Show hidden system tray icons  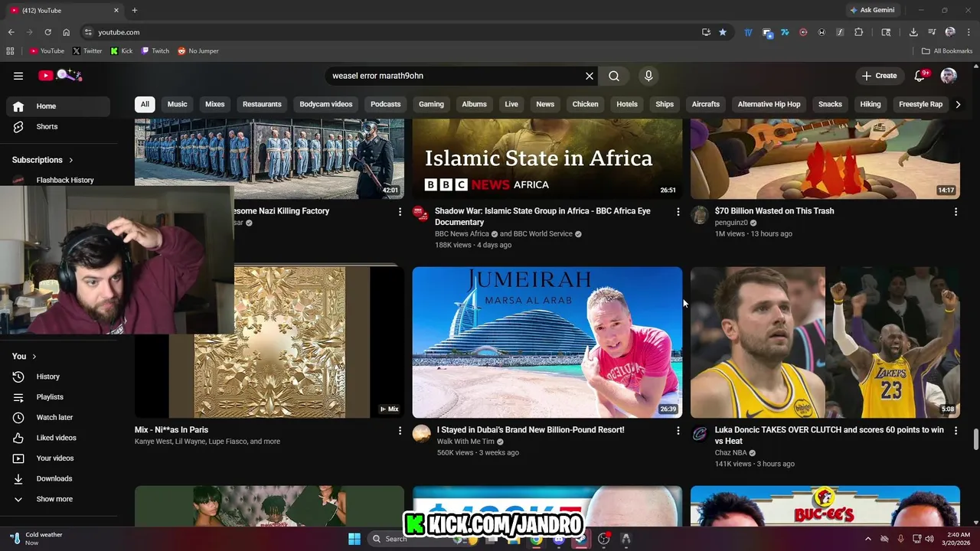867,539
